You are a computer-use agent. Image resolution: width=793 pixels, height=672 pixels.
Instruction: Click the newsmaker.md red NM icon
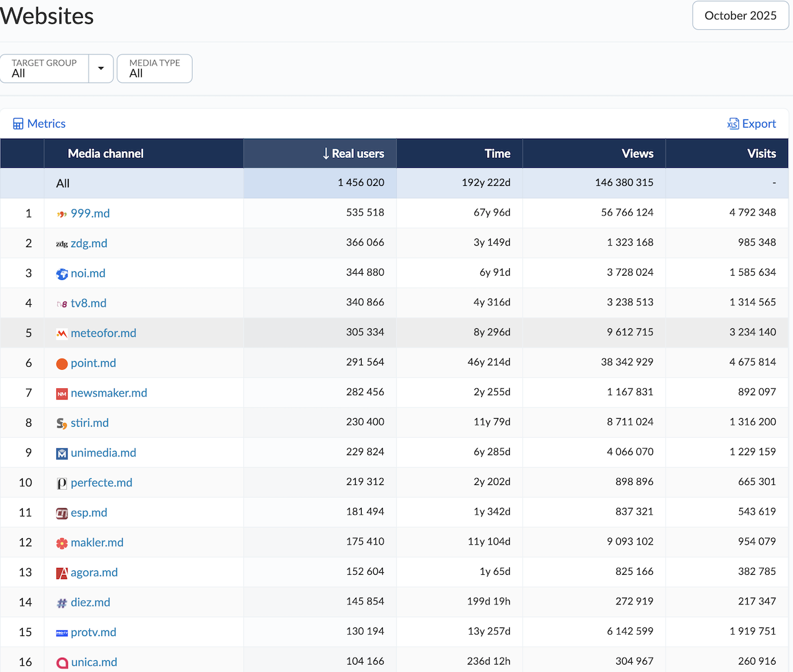[x=62, y=393]
